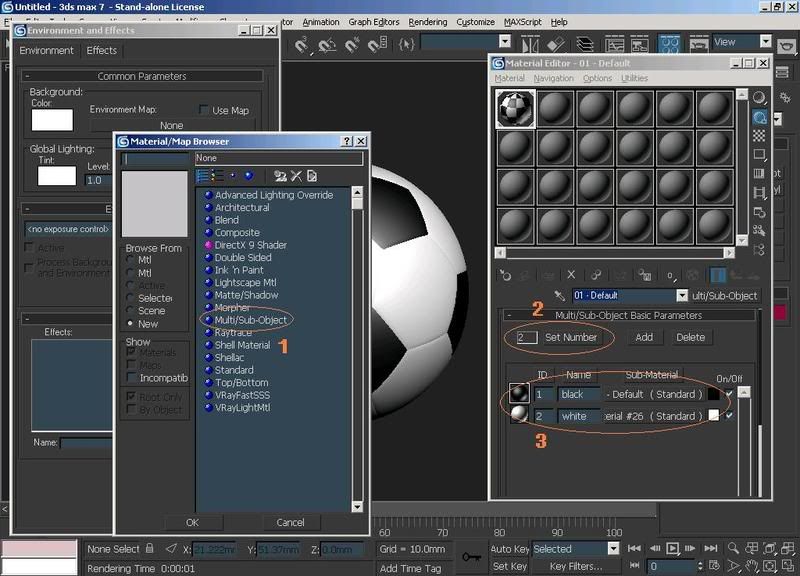Screen dimensions: 800x576
Task: Click Reset Map/Mtl X icon
Action: [571, 274]
